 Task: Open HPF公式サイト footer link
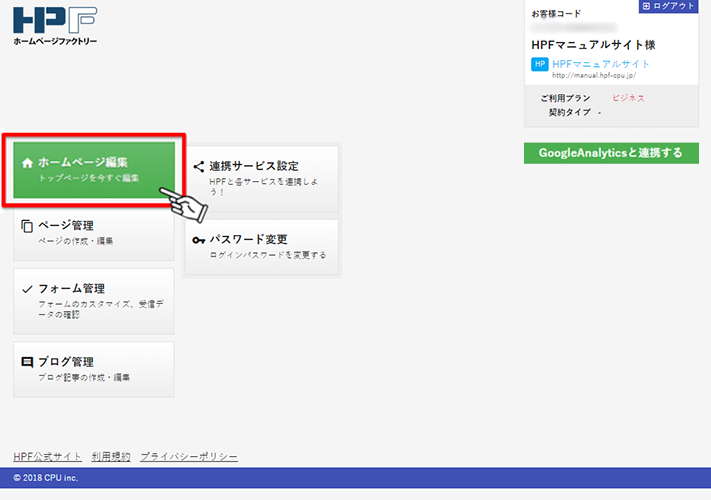coord(48,456)
